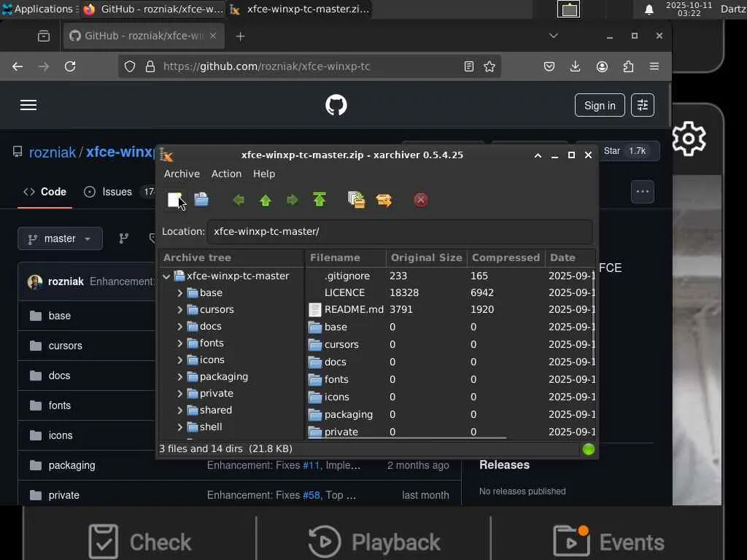Open the list all tabs dropdown
Viewport: 747px width, 560px height.
pyautogui.click(x=554, y=36)
